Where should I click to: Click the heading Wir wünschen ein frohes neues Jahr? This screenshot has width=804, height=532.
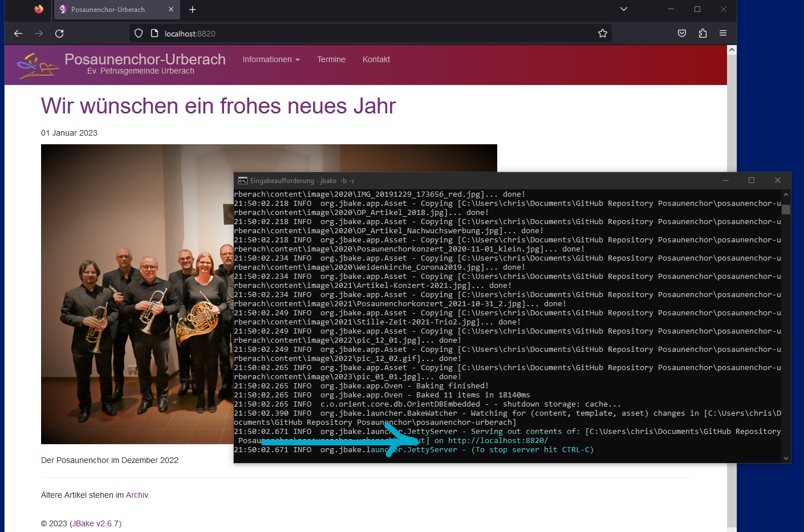pos(218,106)
